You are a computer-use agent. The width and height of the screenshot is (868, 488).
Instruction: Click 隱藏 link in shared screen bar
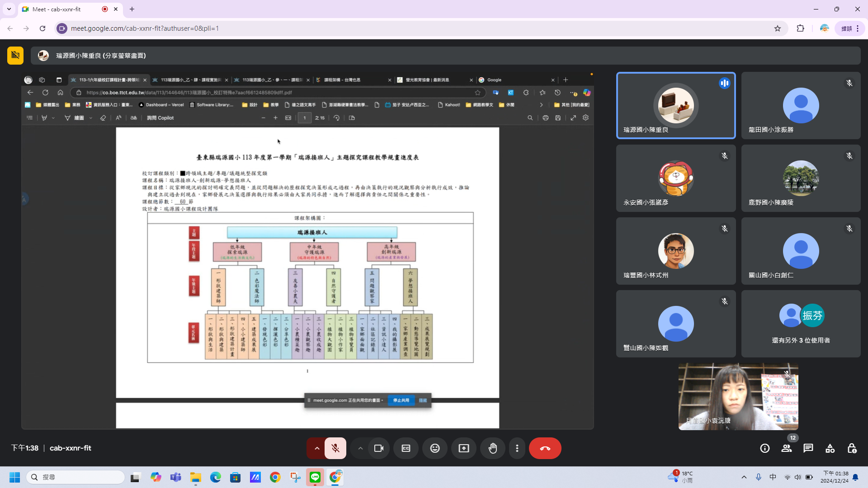[423, 400]
